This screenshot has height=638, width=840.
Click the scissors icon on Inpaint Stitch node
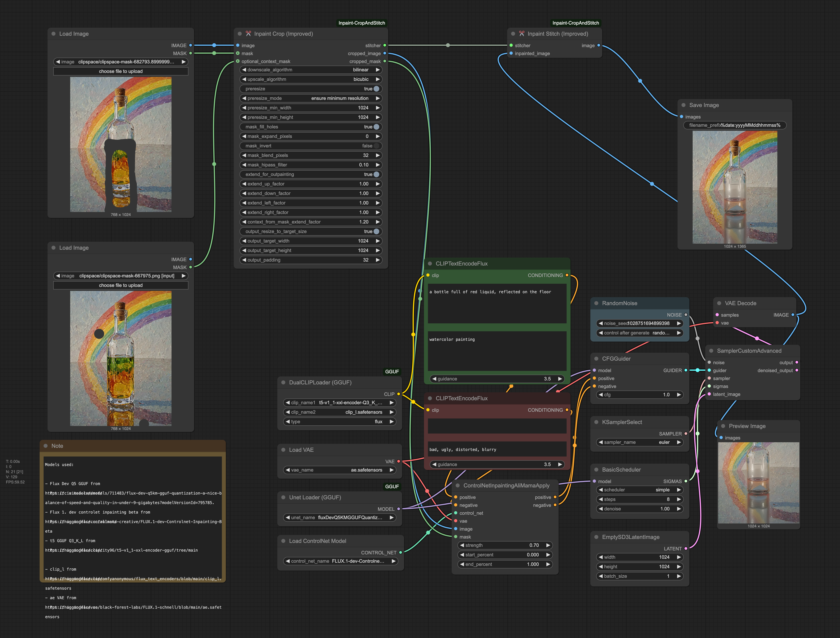pyautogui.click(x=522, y=34)
